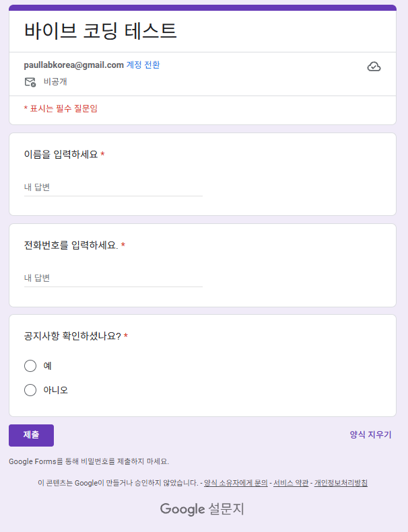The height and width of the screenshot is (532, 408).
Task: Open the 양식 소유자에게 문의 link
Action: pyautogui.click(x=236, y=483)
